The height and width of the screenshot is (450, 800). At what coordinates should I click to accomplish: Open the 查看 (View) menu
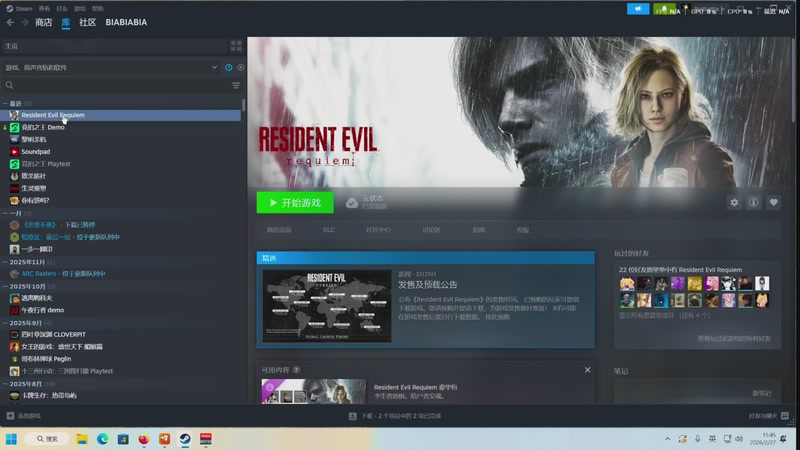(44, 9)
